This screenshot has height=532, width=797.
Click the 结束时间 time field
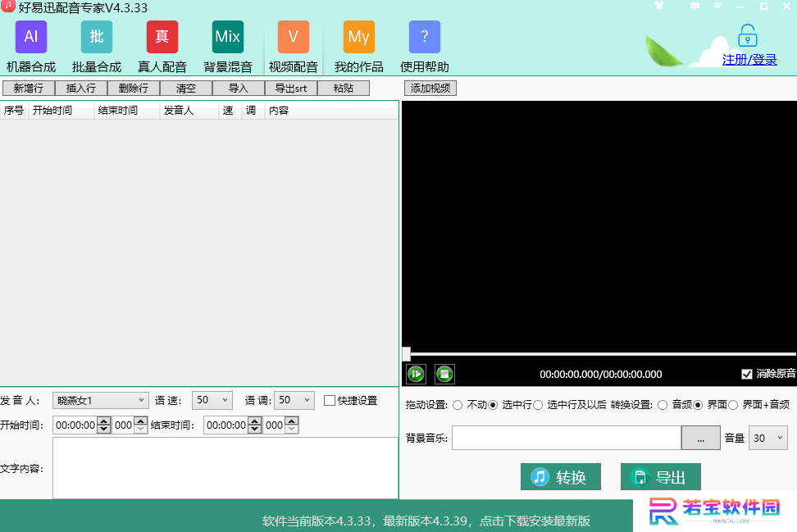tap(226, 425)
